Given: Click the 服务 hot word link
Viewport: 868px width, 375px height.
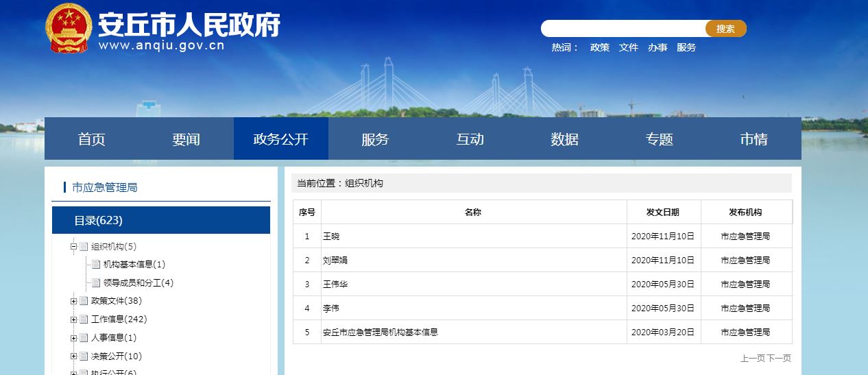Looking at the screenshot, I should coord(686,47).
